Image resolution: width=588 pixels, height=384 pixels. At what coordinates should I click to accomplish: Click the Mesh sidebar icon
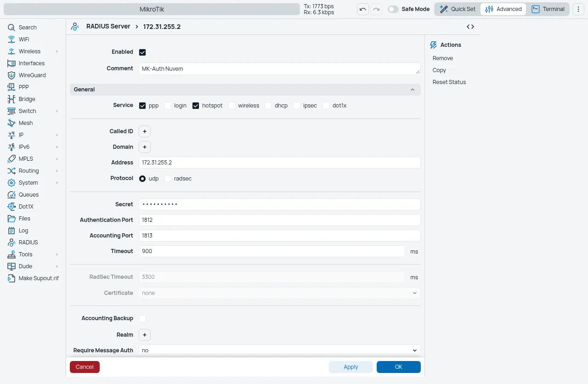pyautogui.click(x=11, y=123)
